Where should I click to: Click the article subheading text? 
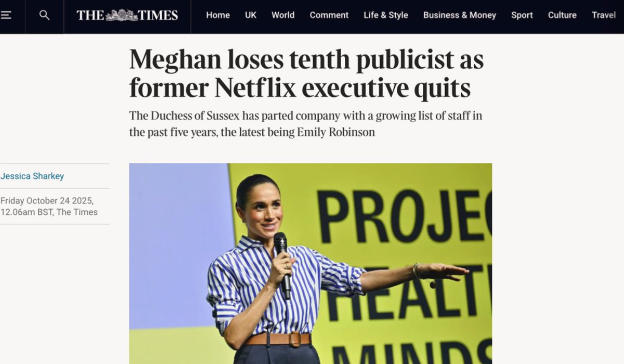[305, 124]
